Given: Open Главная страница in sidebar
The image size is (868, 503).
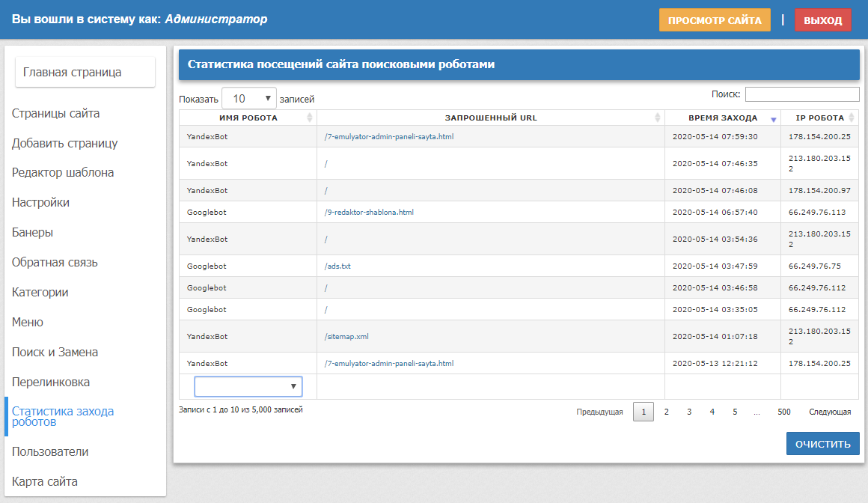Looking at the screenshot, I should [x=85, y=72].
